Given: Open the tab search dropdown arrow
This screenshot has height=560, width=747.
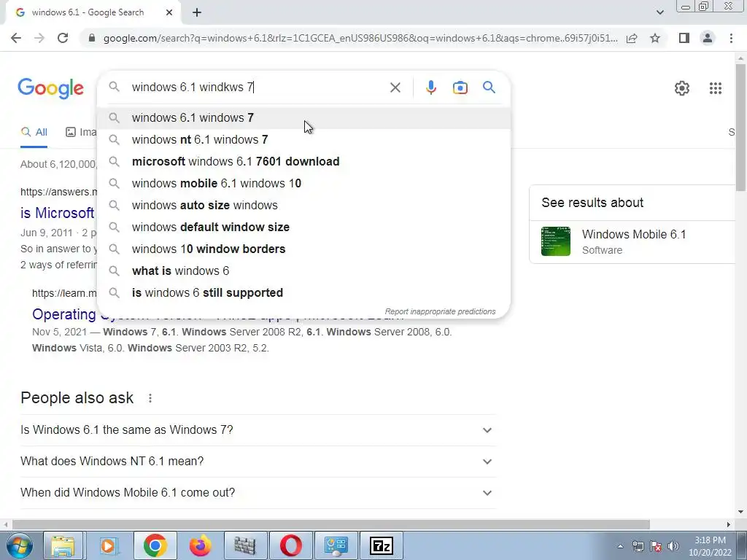Looking at the screenshot, I should 659,12.
